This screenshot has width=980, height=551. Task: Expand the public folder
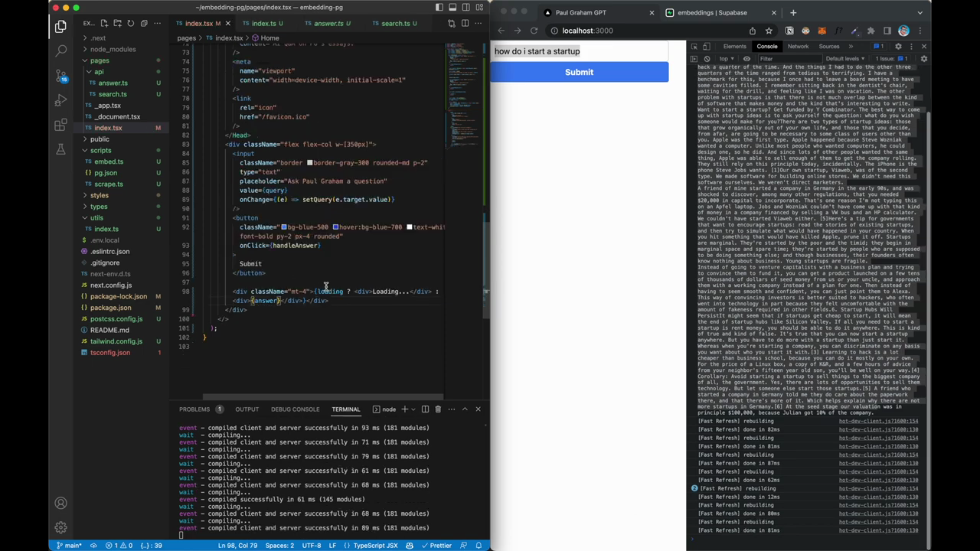click(100, 139)
